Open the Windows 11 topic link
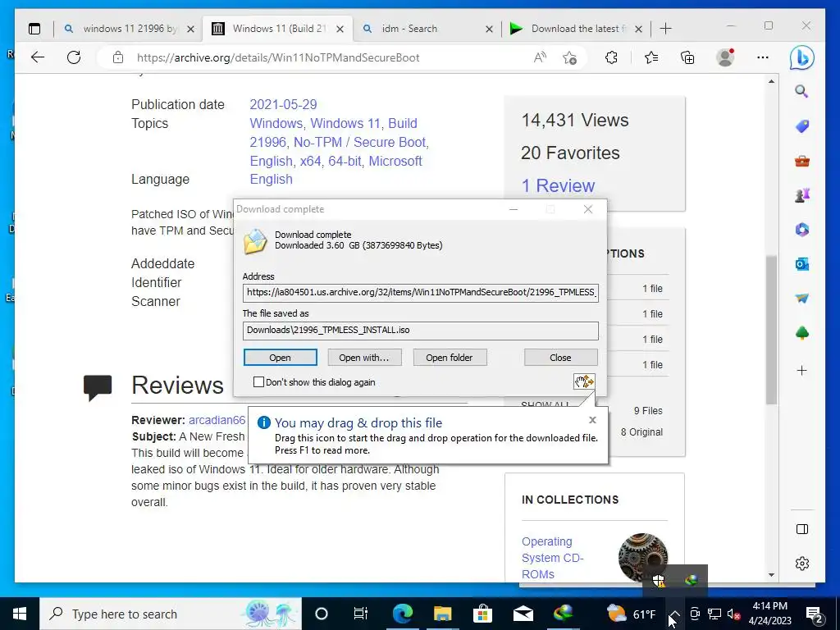This screenshot has width=840, height=630. tap(345, 123)
